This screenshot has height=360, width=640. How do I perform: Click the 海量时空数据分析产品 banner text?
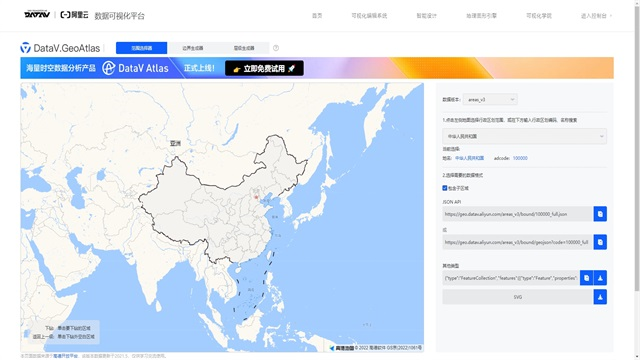(61, 68)
